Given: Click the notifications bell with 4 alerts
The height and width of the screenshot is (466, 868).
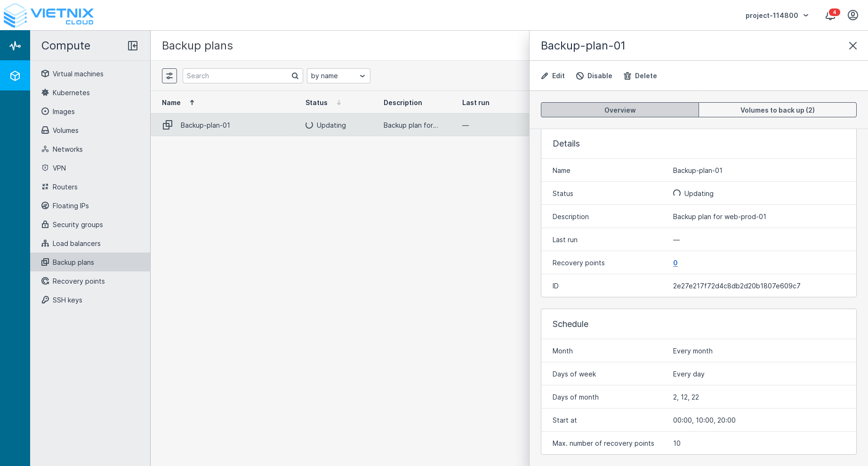Looking at the screenshot, I should (x=830, y=15).
